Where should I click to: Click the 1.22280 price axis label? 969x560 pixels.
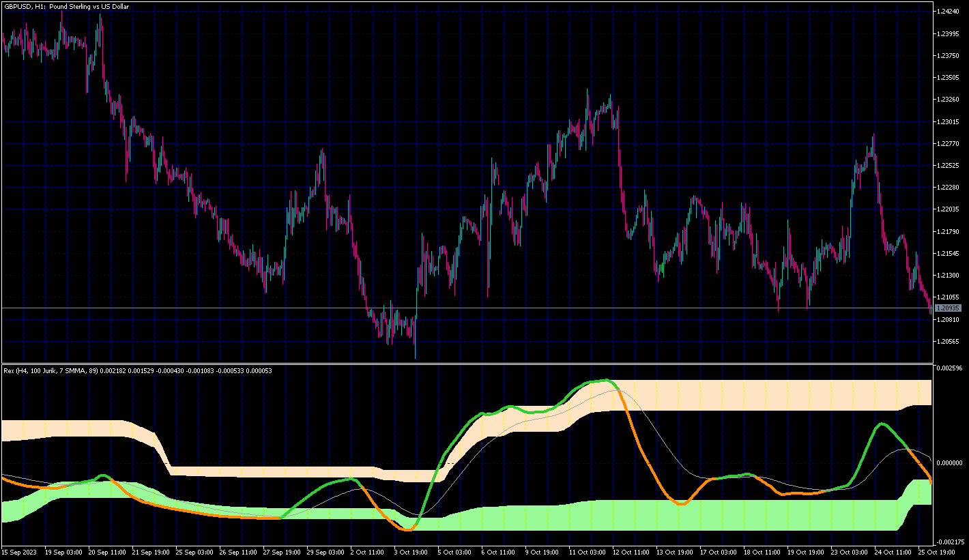[x=949, y=188]
